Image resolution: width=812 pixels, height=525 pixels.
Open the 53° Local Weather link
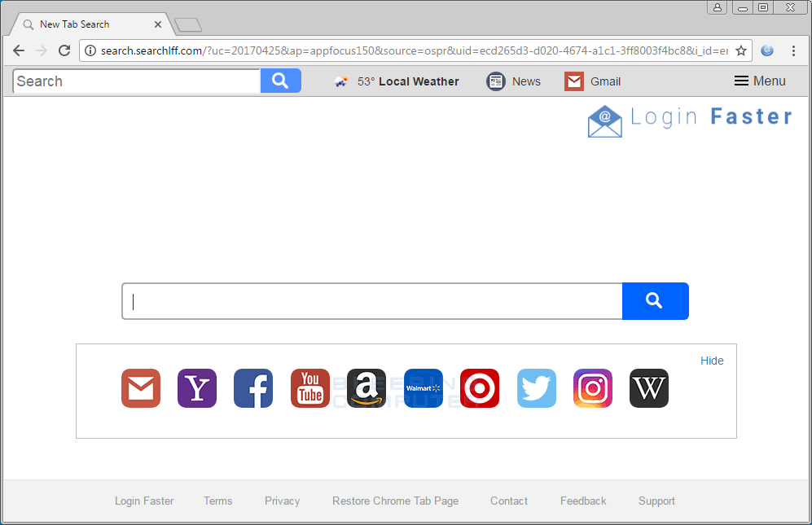(408, 81)
